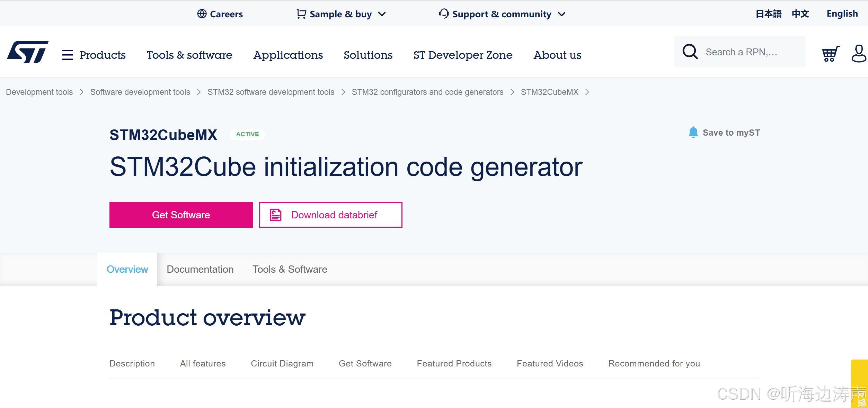Viewport: 868px width, 408px height.
Task: Click the ACTIVE status badge
Action: click(248, 134)
